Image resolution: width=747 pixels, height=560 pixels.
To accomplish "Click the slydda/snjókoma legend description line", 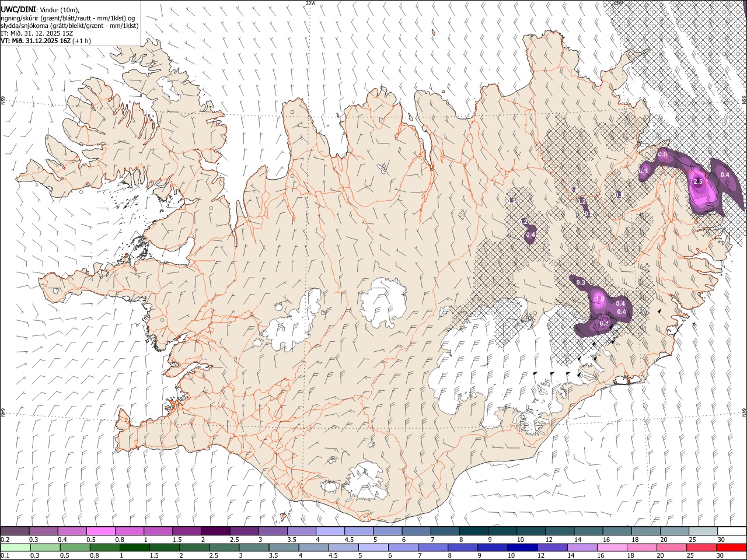I will click(x=69, y=26).
